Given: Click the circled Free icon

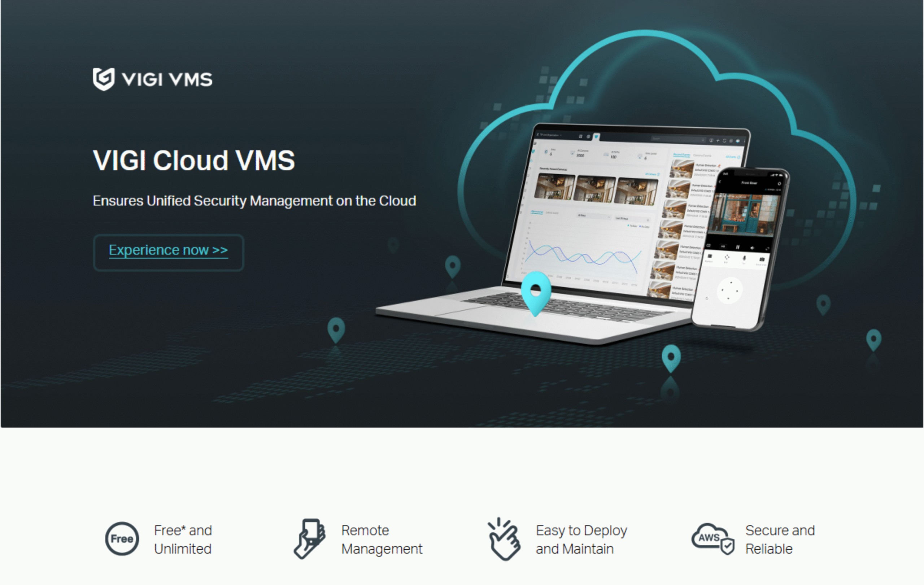Looking at the screenshot, I should 122,538.
